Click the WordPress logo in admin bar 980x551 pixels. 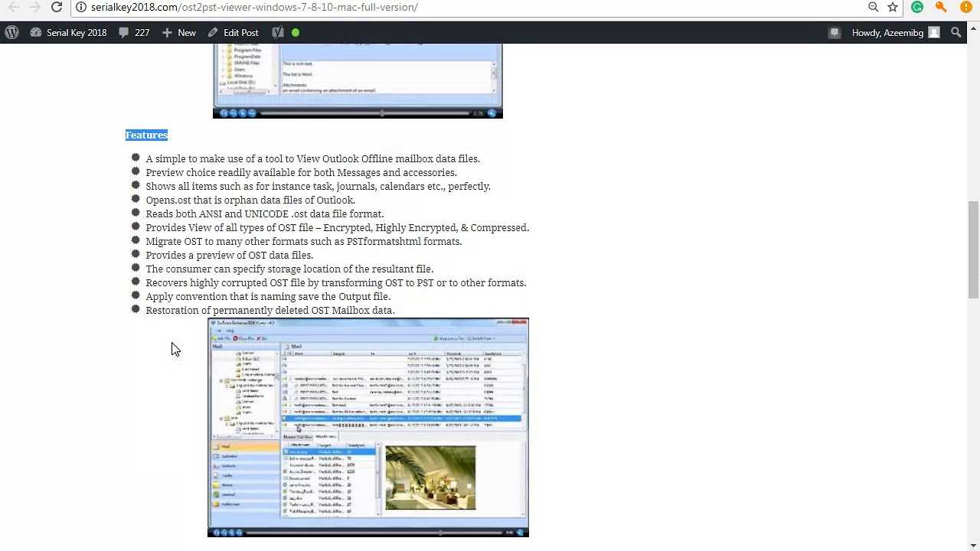11,33
